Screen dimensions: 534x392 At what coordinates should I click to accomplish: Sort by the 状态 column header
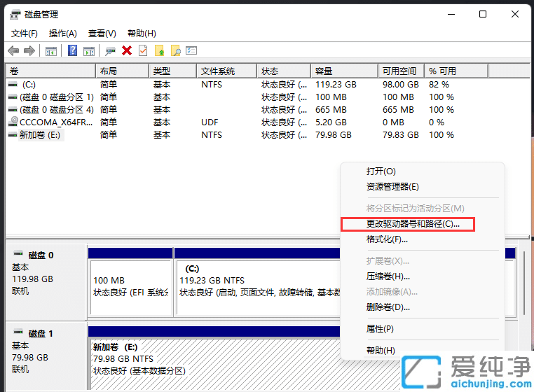coord(284,71)
